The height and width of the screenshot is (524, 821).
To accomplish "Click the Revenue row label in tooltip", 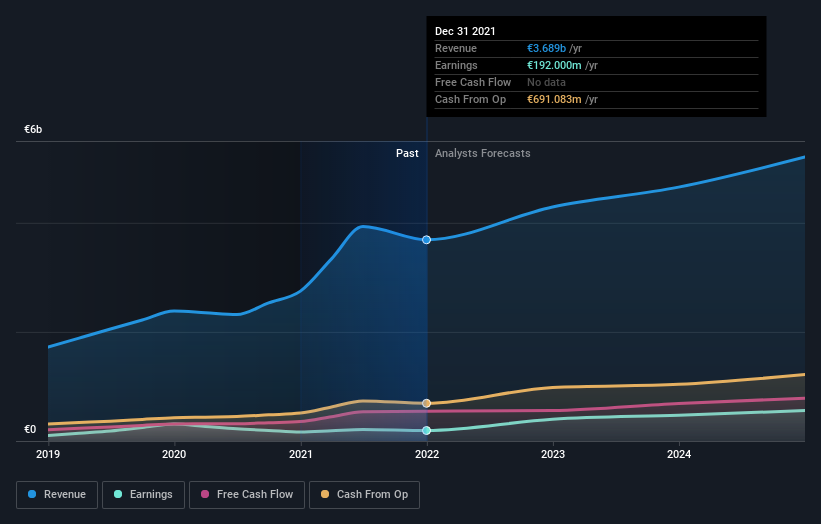I will tap(456, 48).
